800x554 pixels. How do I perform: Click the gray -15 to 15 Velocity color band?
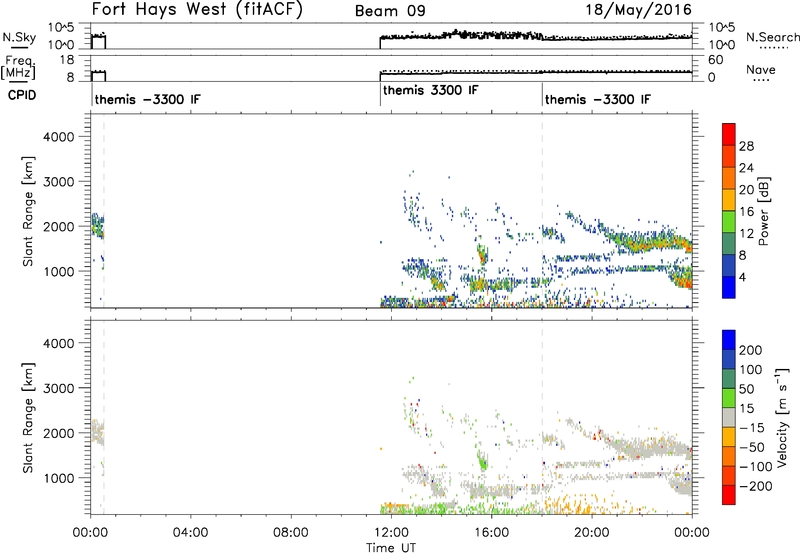click(729, 417)
